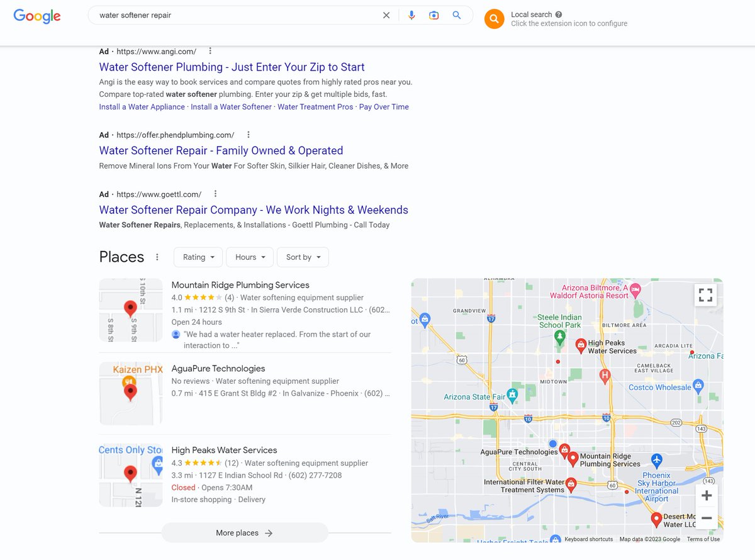Click 'Open 24 hours' text
This screenshot has width=755, height=560.
pos(196,322)
